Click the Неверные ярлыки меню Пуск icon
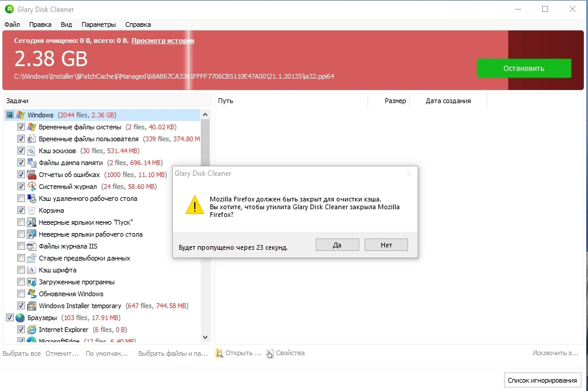Screen dimensions: 588x391 click(x=32, y=222)
